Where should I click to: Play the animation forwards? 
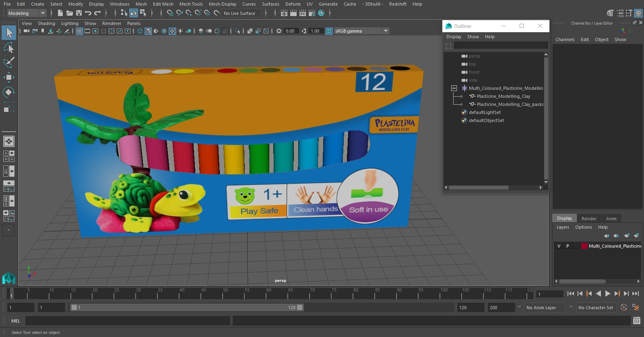(x=608, y=294)
